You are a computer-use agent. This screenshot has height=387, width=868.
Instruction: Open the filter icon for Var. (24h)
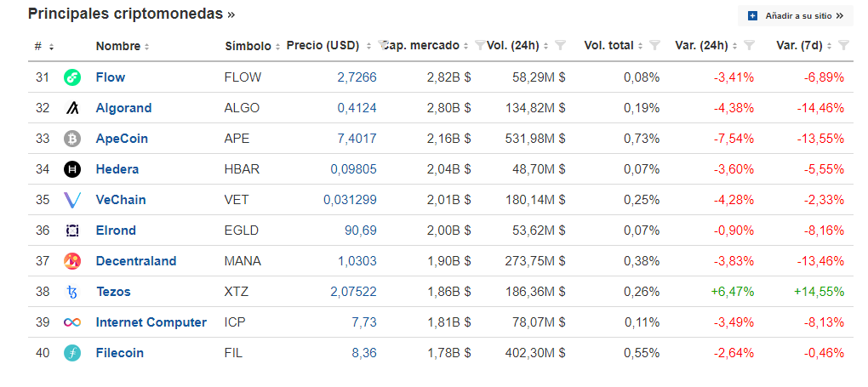point(749,45)
